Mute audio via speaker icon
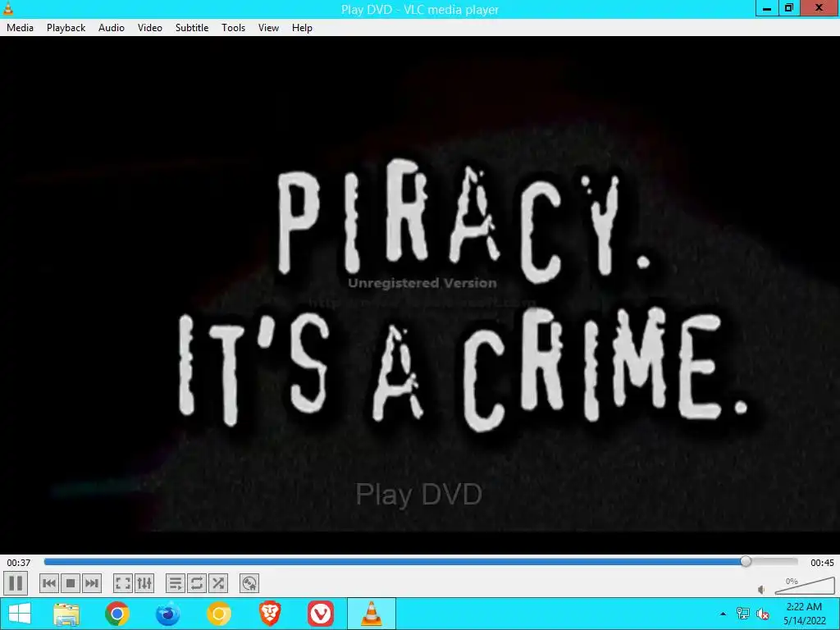This screenshot has width=840, height=630. (762, 589)
